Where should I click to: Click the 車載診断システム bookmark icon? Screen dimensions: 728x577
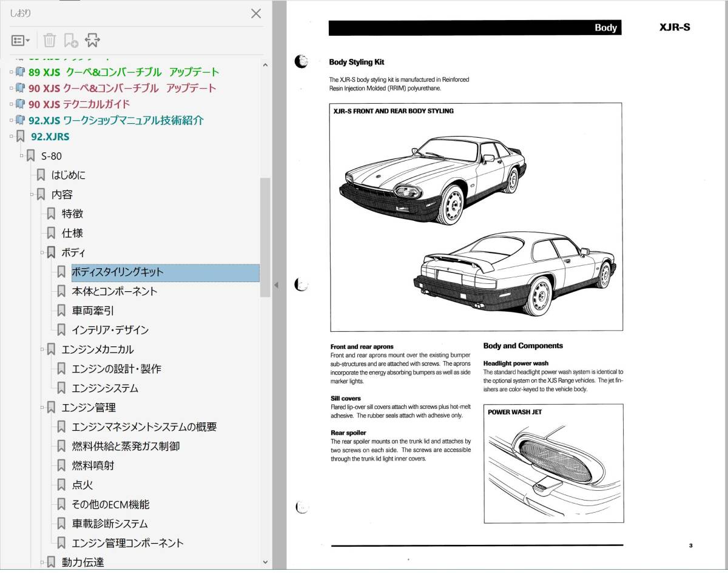(61, 524)
